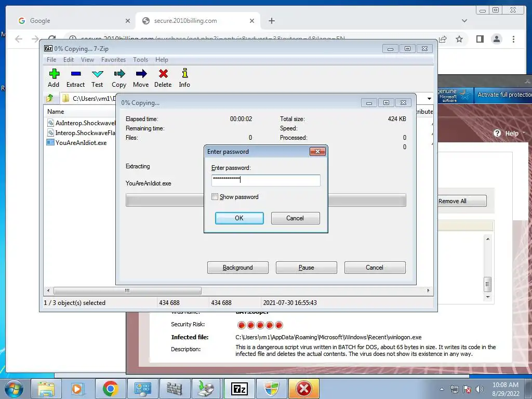Click the Chrome back arrow
Screen dimensions: 532x399
(x=19, y=39)
